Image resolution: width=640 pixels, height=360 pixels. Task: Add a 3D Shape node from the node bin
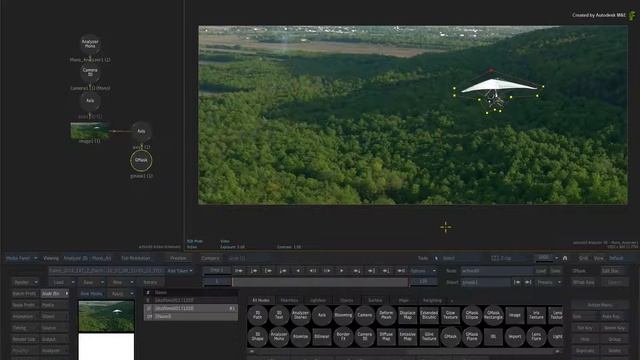[x=258, y=337]
